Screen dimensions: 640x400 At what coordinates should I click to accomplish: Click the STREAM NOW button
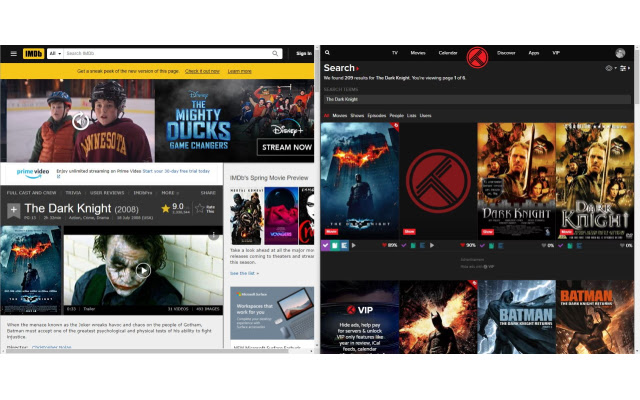(285, 147)
